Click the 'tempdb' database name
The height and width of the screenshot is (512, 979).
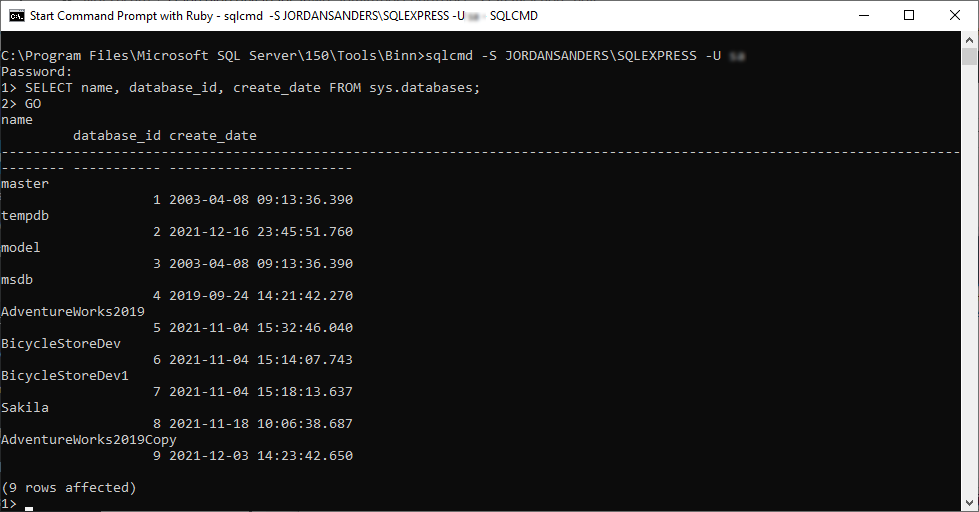click(x=25, y=216)
